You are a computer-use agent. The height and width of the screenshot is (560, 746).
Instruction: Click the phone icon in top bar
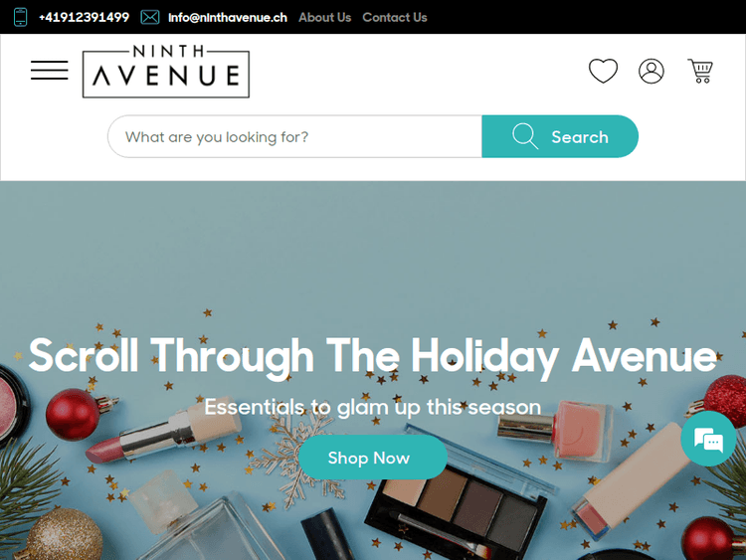coord(21,17)
